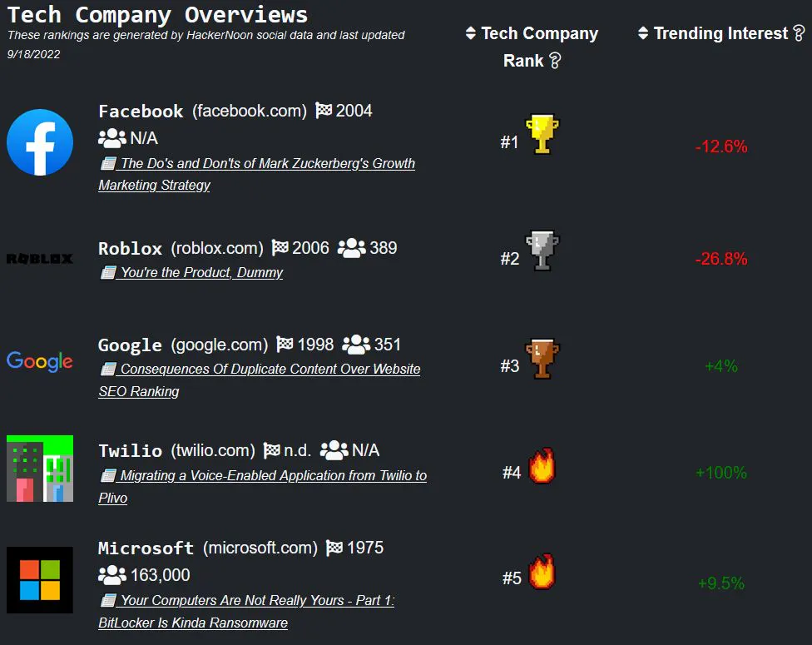The image size is (812, 645).
Task: Click the flame icon next to #4
Action: click(541, 467)
